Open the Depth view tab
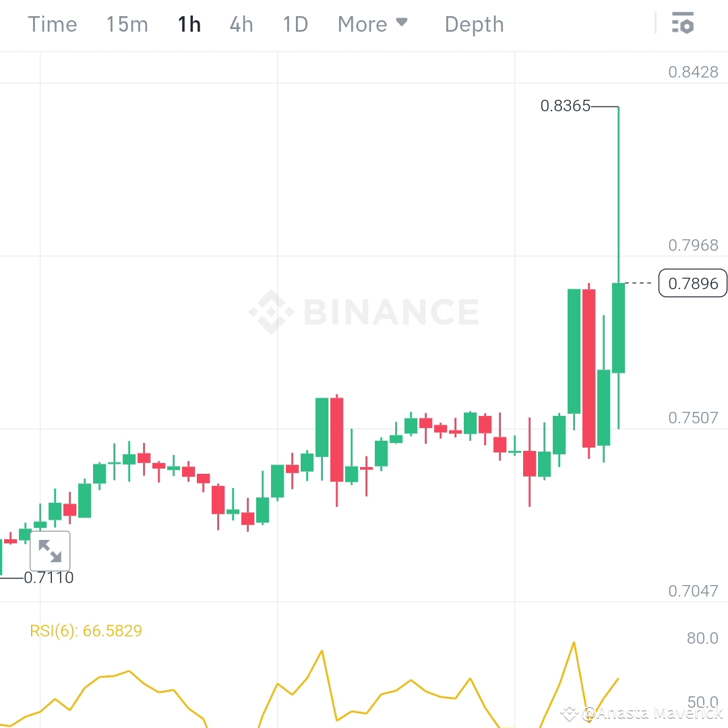Screen dimensions: 728x728 [474, 24]
